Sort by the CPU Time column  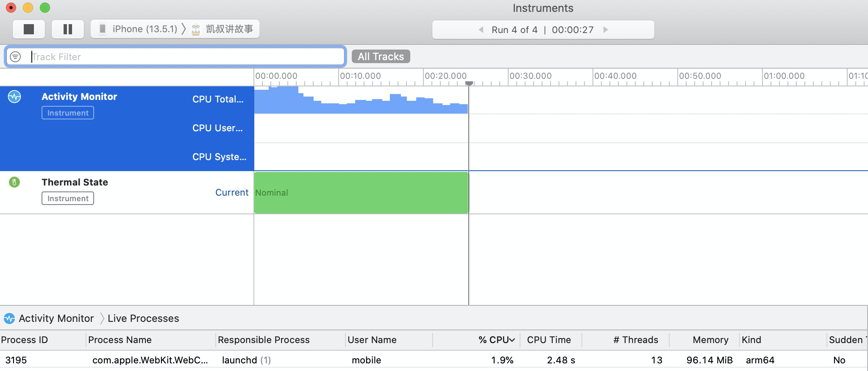[x=549, y=340]
